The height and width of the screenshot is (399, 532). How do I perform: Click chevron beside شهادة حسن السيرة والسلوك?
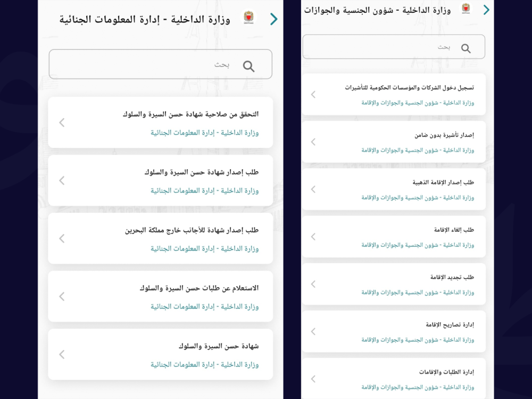tap(61, 354)
